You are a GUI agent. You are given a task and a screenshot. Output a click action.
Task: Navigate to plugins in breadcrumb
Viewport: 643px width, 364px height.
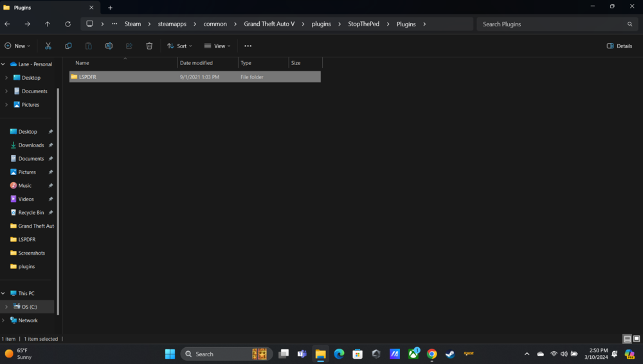pos(321,24)
